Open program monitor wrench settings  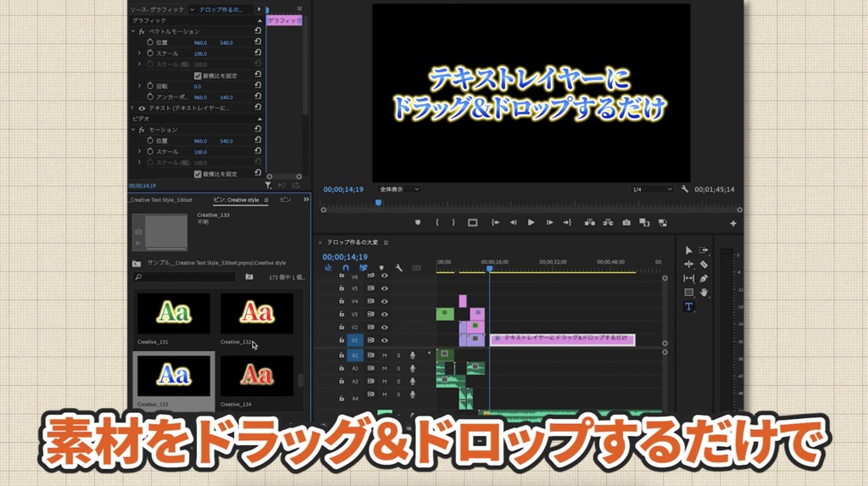point(685,189)
